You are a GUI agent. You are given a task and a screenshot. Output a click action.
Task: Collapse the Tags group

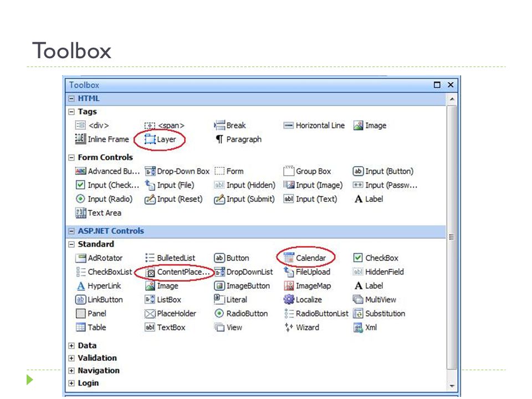click(x=71, y=112)
